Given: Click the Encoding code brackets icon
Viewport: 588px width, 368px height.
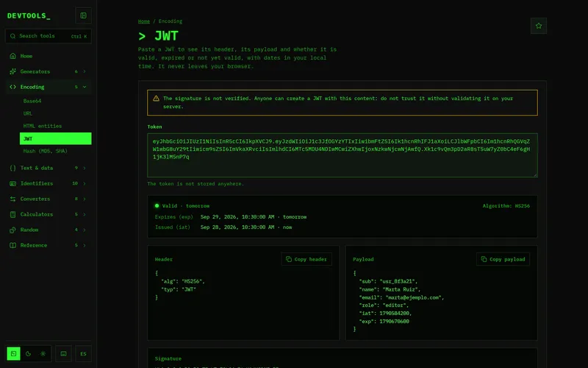Looking at the screenshot, I should pos(12,87).
